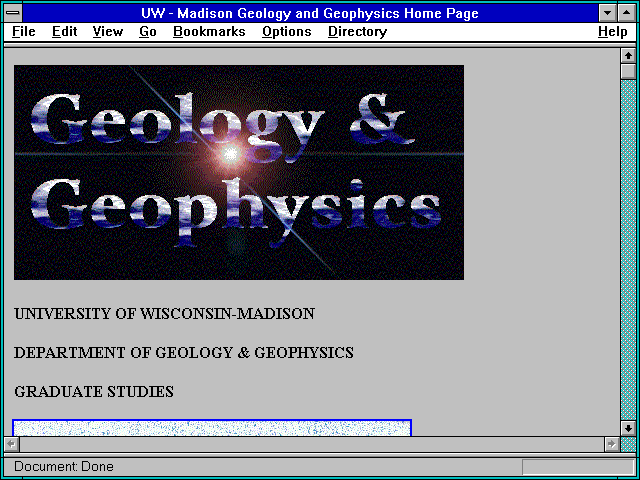Open the File menu

[24, 31]
